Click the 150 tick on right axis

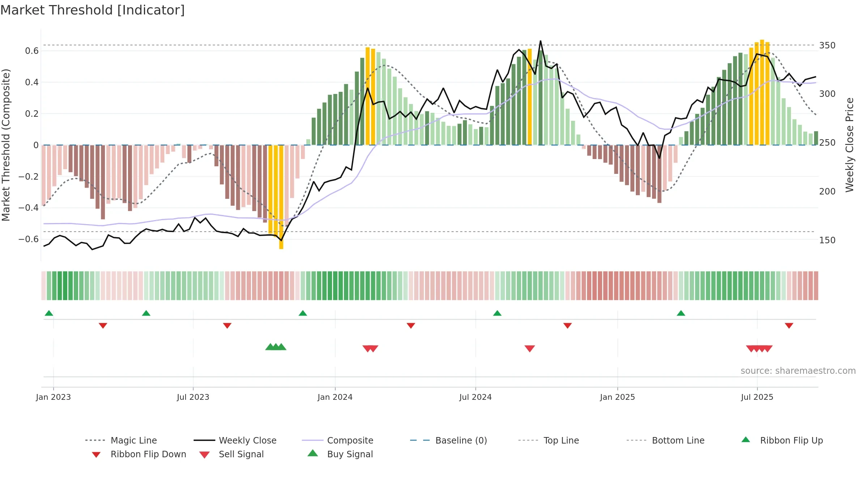pyautogui.click(x=827, y=240)
